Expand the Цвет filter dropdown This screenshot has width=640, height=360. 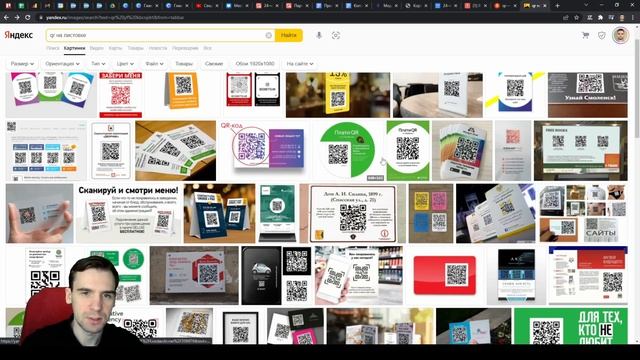125,64
